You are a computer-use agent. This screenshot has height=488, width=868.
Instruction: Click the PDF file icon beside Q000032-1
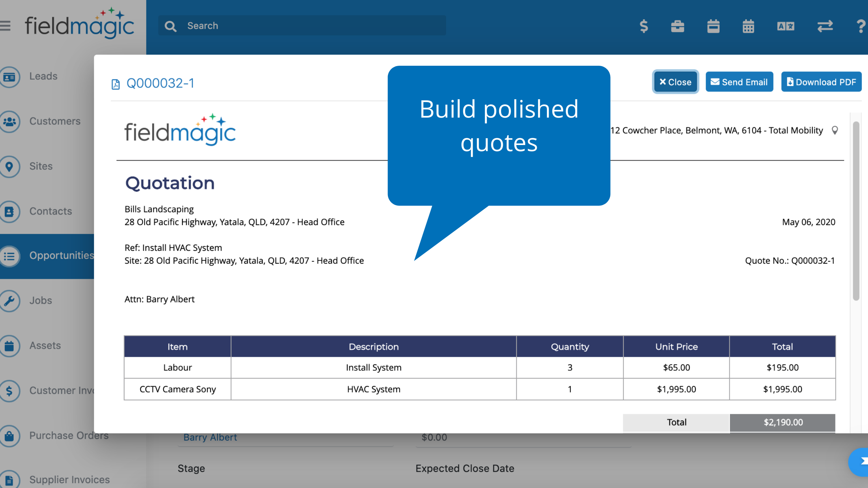pyautogui.click(x=116, y=84)
